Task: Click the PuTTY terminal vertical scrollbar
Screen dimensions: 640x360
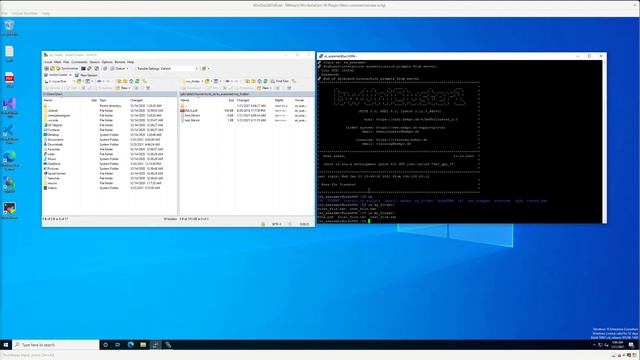Action: pos(604,141)
